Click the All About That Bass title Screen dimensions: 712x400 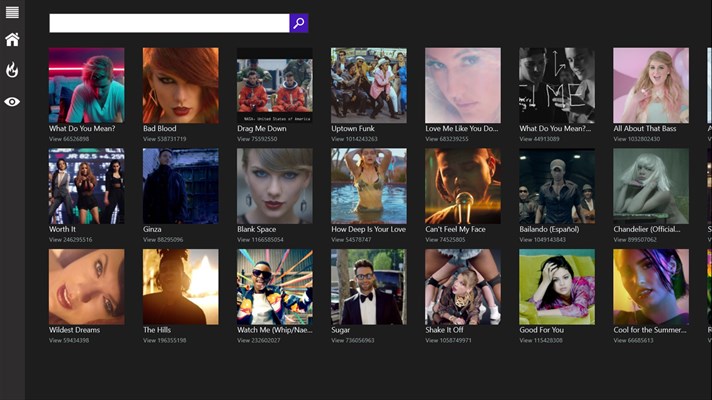coord(645,128)
